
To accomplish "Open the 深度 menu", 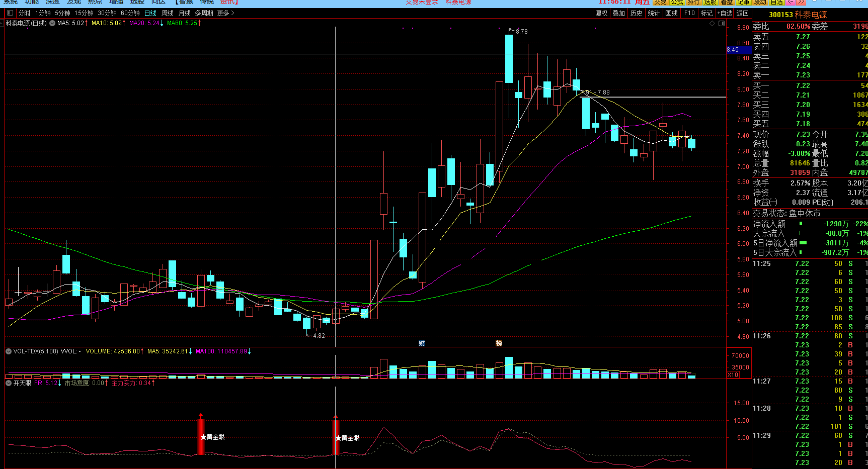I will pyautogui.click(x=53, y=3).
